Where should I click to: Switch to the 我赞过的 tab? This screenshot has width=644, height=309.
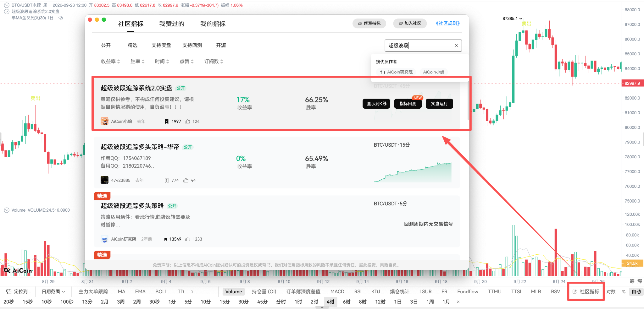[172, 24]
